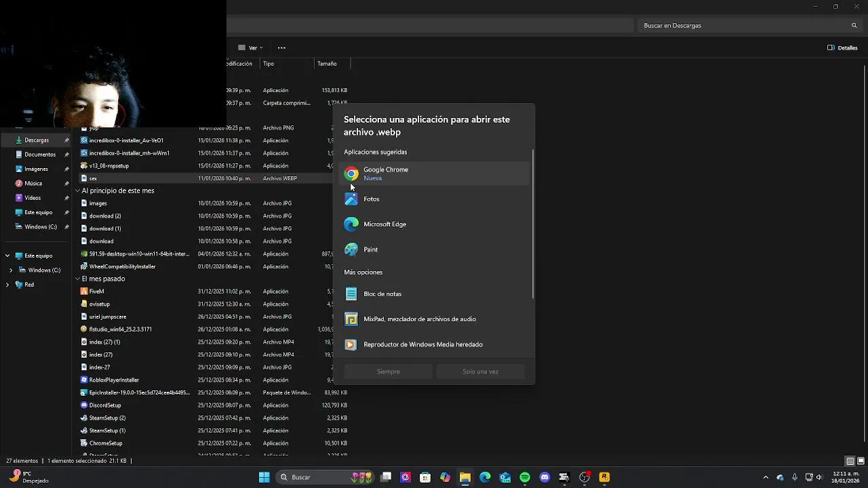This screenshot has width=868, height=488.
Task: Open Microsoft Store from the taskbar
Action: coord(425,477)
